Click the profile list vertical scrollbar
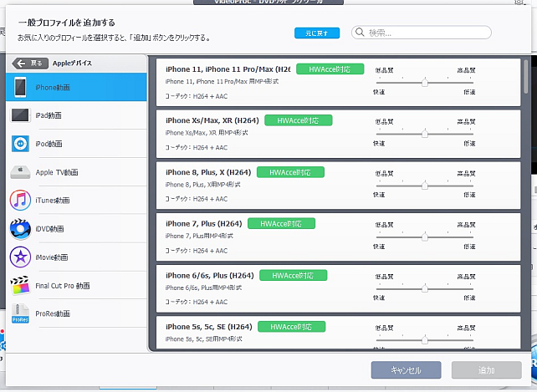The width and height of the screenshot is (537, 392). pyautogui.click(x=525, y=76)
